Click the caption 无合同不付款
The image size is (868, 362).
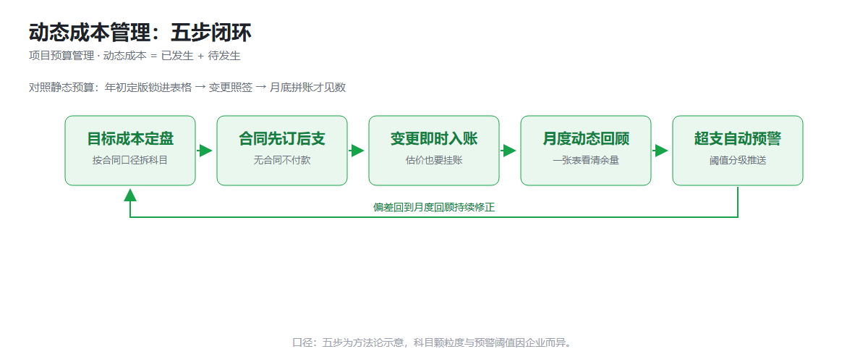click(x=282, y=160)
